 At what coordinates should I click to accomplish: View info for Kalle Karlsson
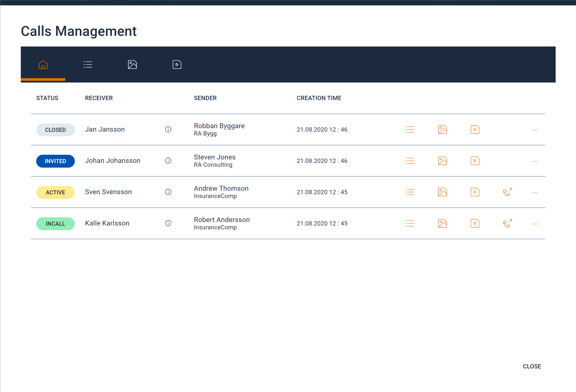click(168, 223)
